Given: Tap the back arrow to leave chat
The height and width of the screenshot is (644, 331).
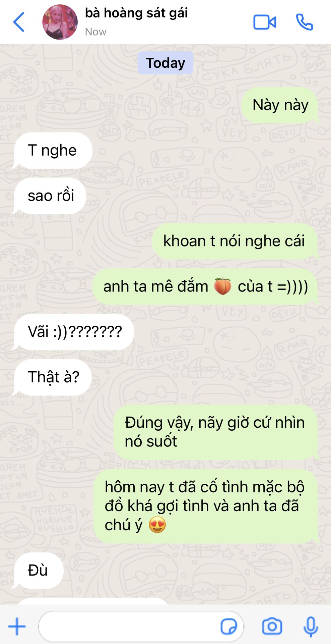Looking at the screenshot, I should coord(19,22).
